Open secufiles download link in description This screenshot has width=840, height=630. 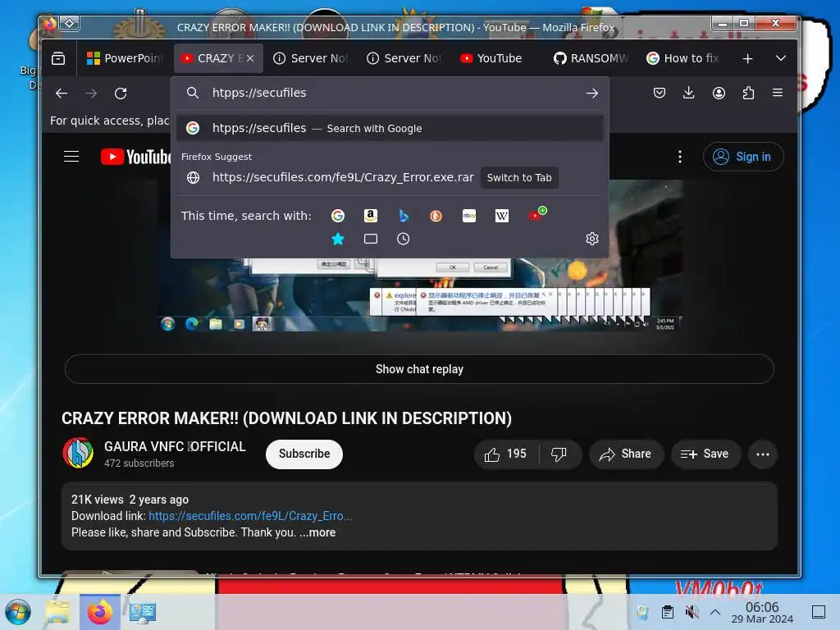coord(250,516)
